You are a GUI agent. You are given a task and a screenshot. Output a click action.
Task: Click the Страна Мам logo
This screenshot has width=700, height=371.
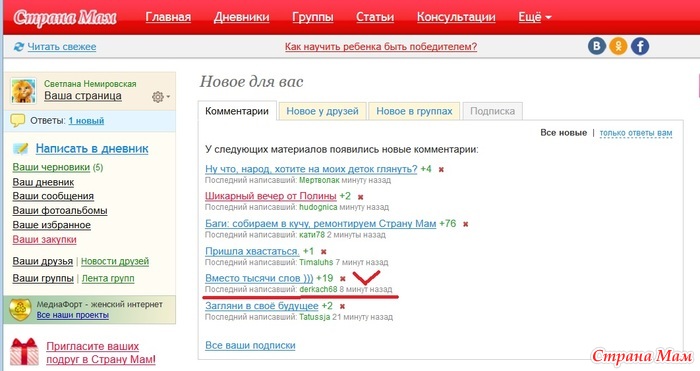coord(65,17)
